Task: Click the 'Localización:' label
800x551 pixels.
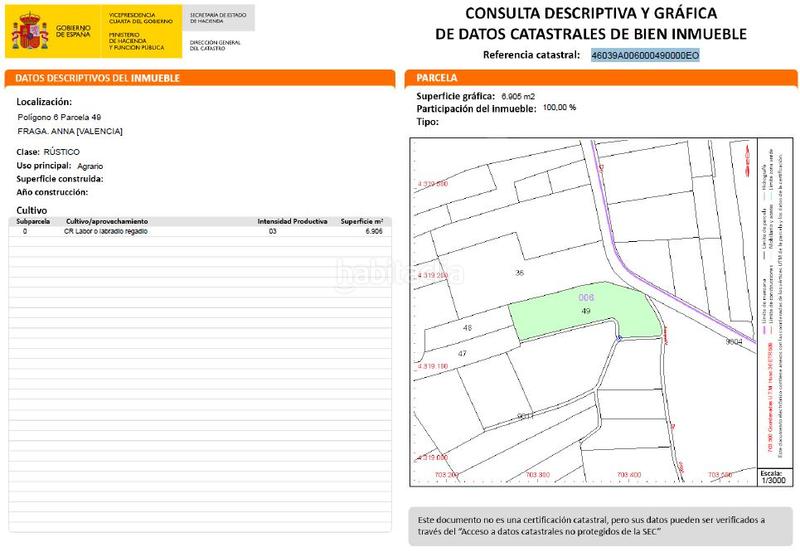Action: (44, 102)
